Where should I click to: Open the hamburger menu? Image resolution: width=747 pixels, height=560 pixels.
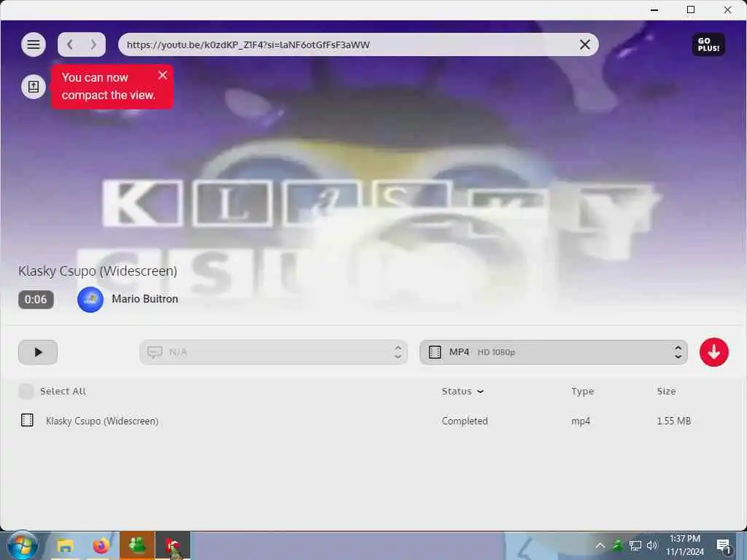pyautogui.click(x=34, y=44)
